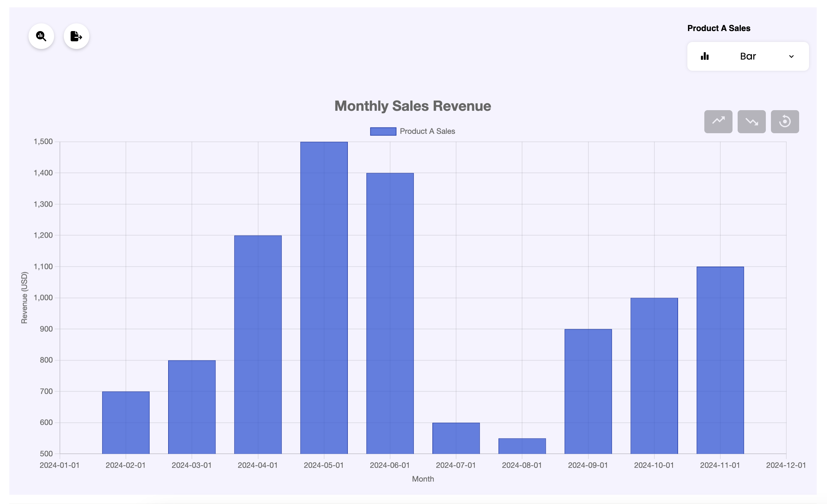The height and width of the screenshot is (504, 827).
Task: Select the 2024-03-01 bar at 800
Action: click(192, 407)
